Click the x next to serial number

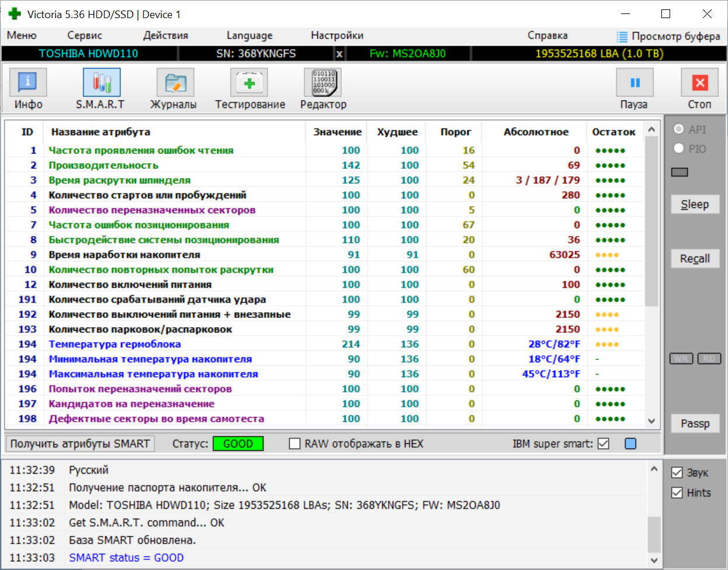click(339, 54)
